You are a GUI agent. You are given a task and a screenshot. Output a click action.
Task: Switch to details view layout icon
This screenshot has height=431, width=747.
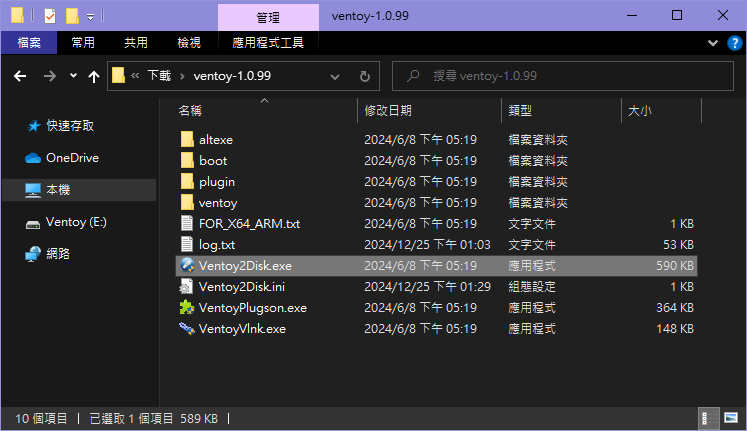[709, 419]
